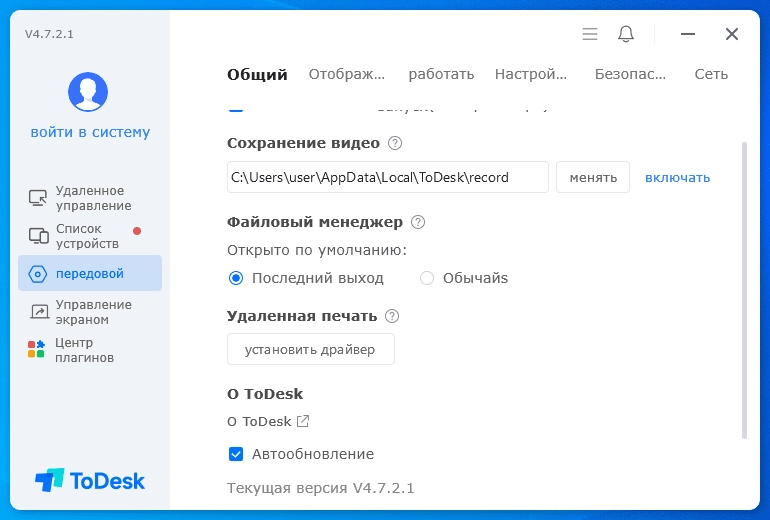Screen dimensions: 770x520
Task: Click the bold О ToDesk section heading
Action: 265,394
